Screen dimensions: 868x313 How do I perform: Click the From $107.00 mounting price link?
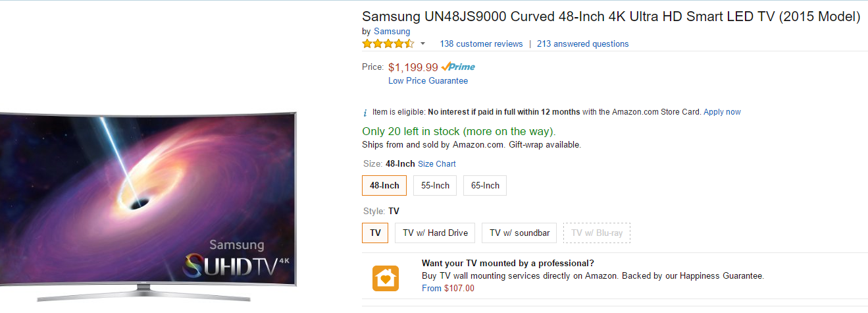point(447,288)
